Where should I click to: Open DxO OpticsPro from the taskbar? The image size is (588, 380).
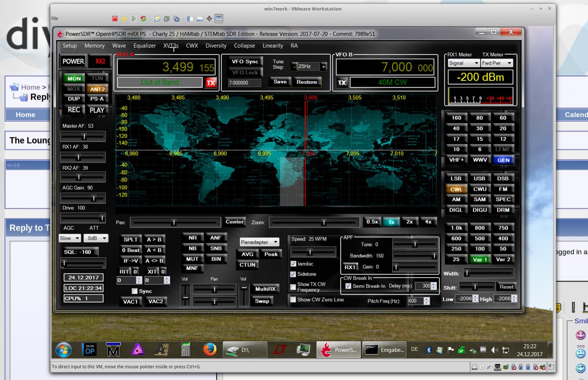(90, 350)
